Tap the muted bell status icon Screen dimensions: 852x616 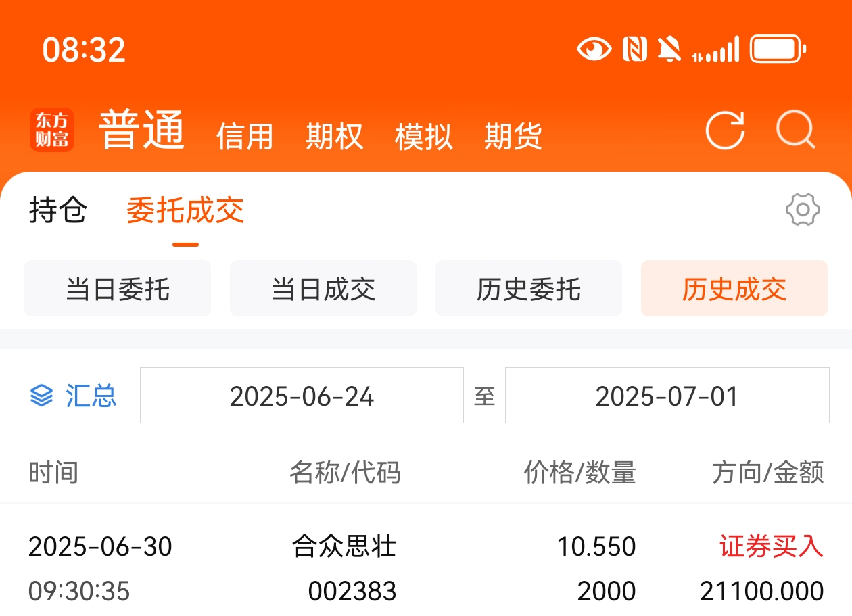(669, 49)
